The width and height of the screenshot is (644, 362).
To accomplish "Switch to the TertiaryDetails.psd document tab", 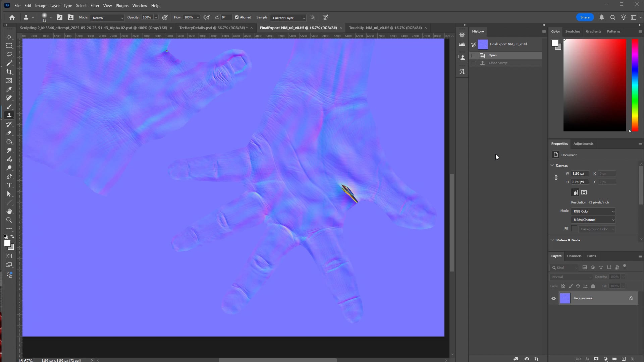I will [214, 28].
